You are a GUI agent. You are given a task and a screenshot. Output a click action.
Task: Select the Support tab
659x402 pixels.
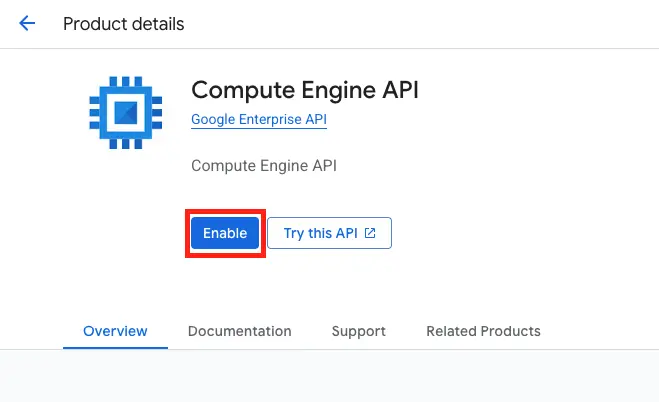[358, 331]
